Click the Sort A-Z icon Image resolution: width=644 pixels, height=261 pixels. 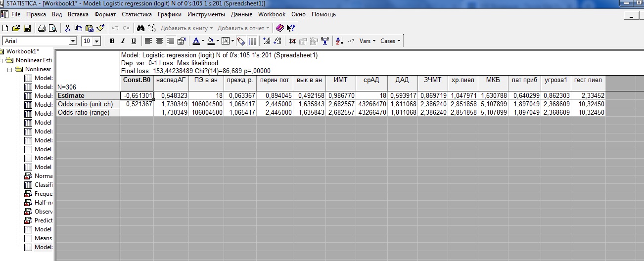click(x=340, y=41)
